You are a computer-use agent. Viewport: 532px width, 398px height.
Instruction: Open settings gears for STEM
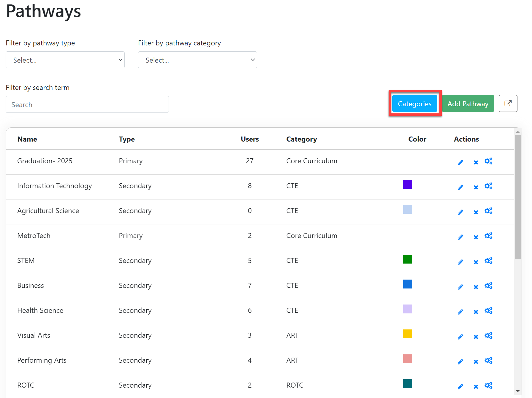(488, 261)
